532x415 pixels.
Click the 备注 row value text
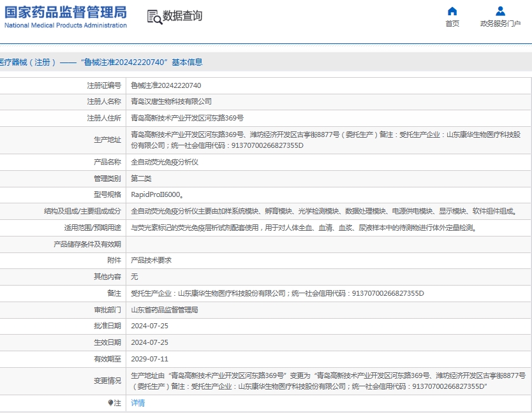click(277, 293)
